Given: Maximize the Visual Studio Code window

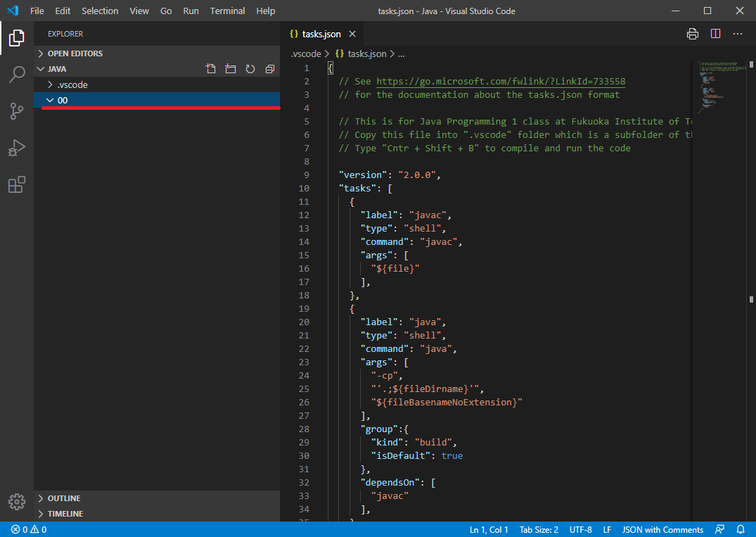Looking at the screenshot, I should 707,11.
